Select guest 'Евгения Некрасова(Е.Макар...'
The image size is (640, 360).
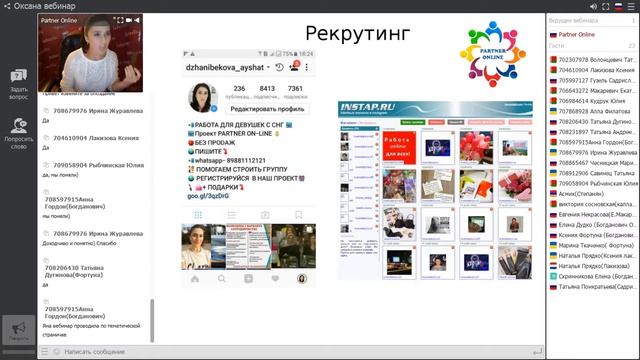593,214
